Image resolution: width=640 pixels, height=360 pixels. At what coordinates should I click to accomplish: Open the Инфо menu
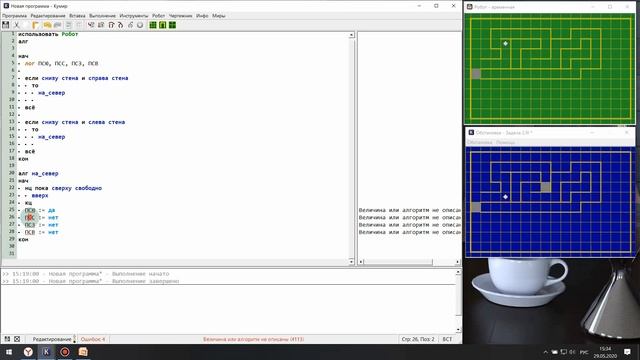pyautogui.click(x=202, y=16)
